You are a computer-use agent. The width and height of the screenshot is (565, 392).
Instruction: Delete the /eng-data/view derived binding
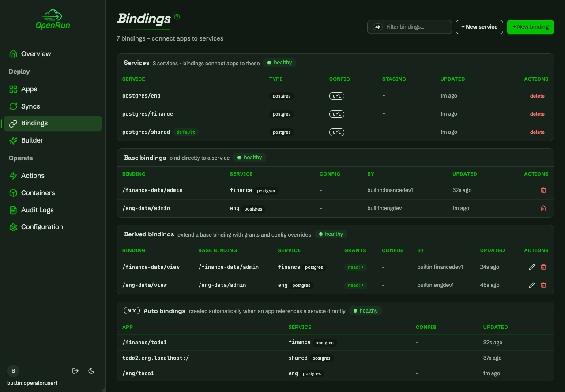(543, 285)
